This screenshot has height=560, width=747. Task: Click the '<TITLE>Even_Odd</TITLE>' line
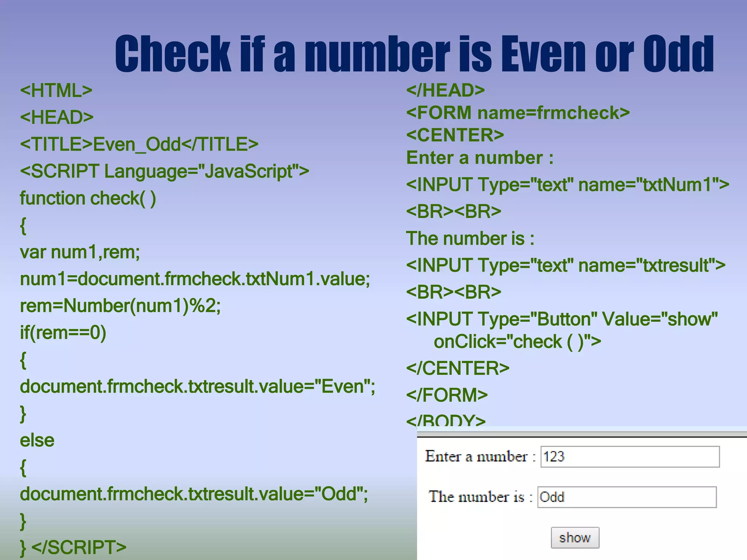(139, 144)
